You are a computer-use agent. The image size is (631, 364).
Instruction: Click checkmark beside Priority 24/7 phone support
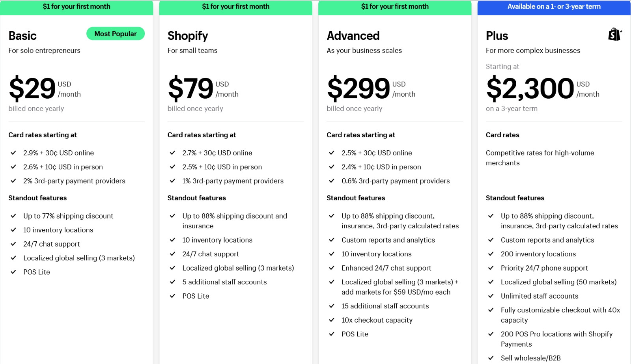(x=491, y=268)
